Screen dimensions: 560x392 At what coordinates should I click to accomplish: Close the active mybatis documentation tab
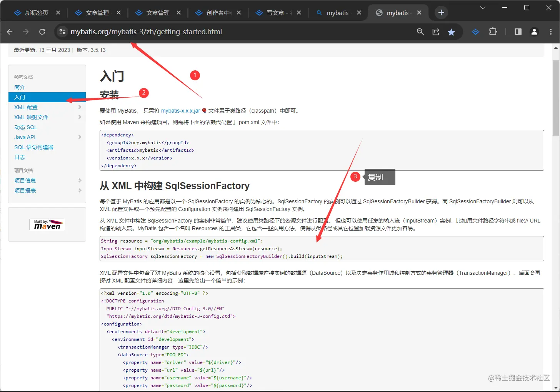point(419,13)
